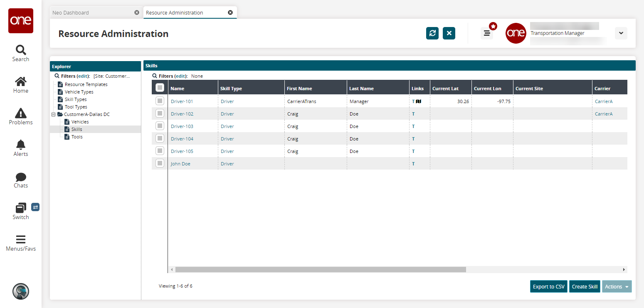
Task: Open the Alerts bell icon
Action: click(20, 145)
